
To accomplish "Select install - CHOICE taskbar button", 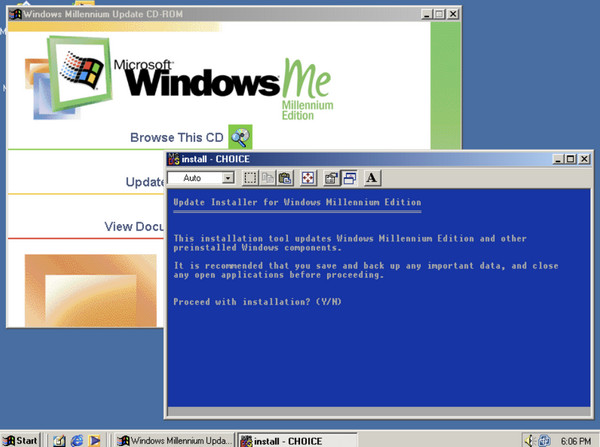I will (297, 440).
